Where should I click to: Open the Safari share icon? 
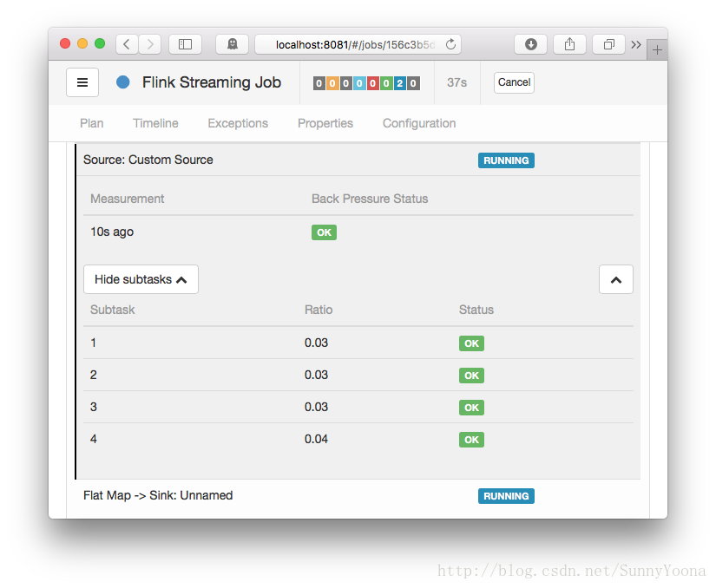(569, 44)
